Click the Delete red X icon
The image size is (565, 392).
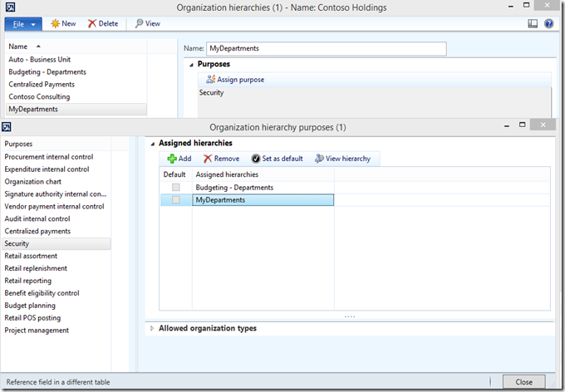coord(92,23)
